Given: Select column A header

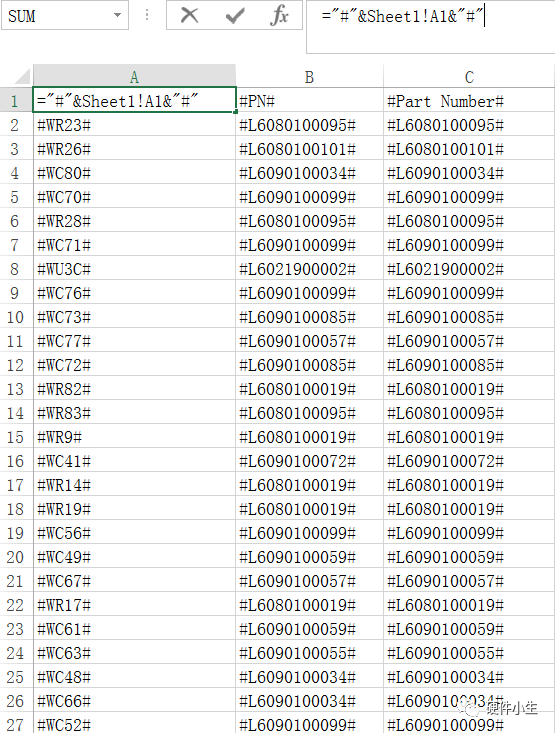Looking at the screenshot, I should [134, 76].
